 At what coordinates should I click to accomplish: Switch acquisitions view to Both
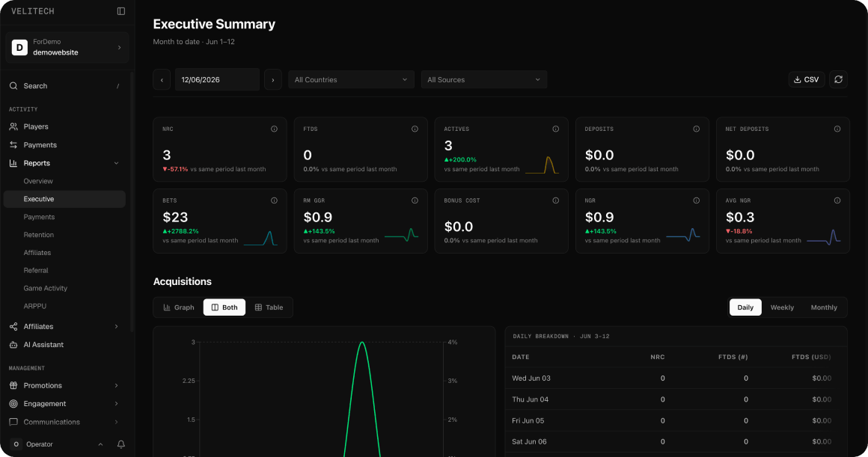224,307
